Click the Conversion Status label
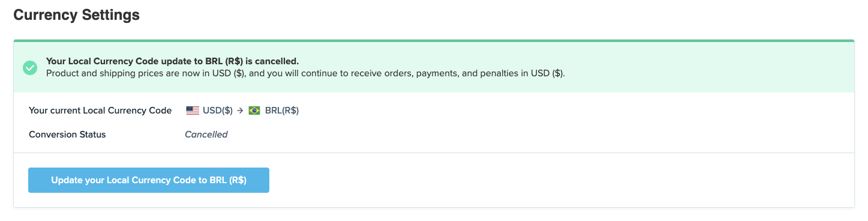 [x=67, y=135]
